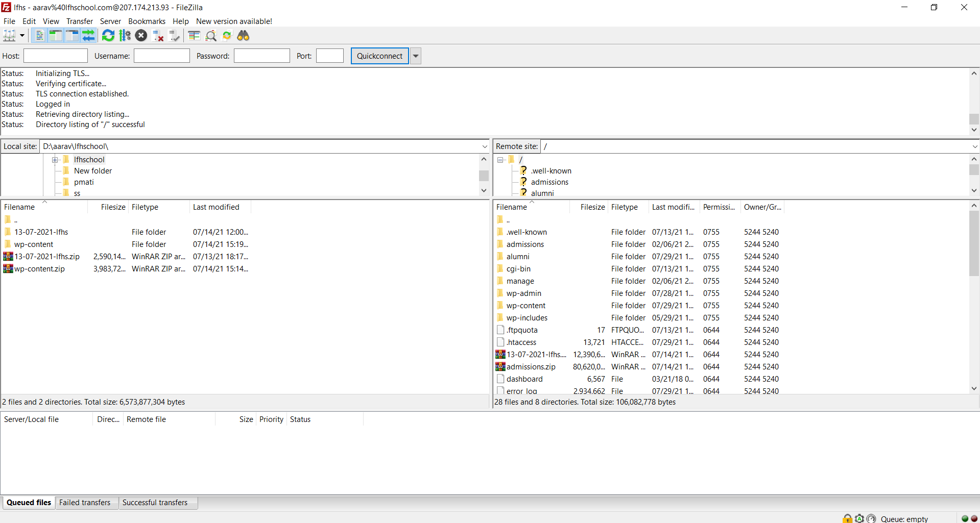Toggle transfer queue display
The image size is (980, 523).
click(89, 36)
